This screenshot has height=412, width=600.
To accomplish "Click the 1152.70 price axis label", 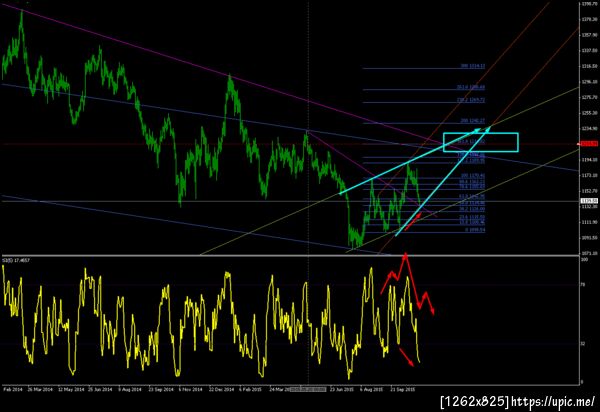I will tap(590, 191).
